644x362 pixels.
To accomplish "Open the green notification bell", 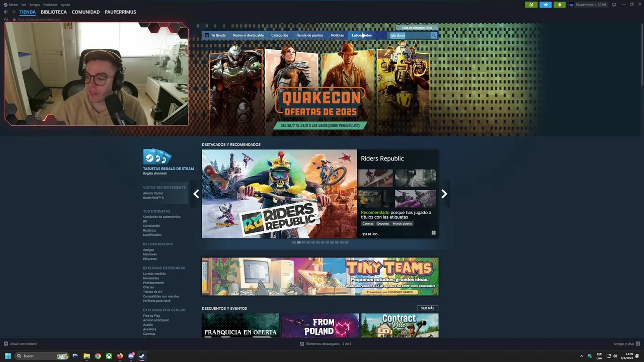I will [559, 5].
